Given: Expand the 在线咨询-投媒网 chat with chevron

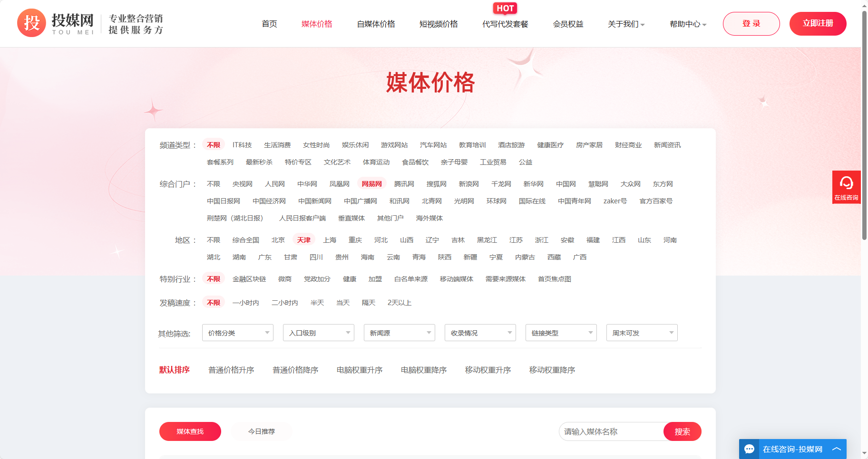Looking at the screenshot, I should point(837,449).
